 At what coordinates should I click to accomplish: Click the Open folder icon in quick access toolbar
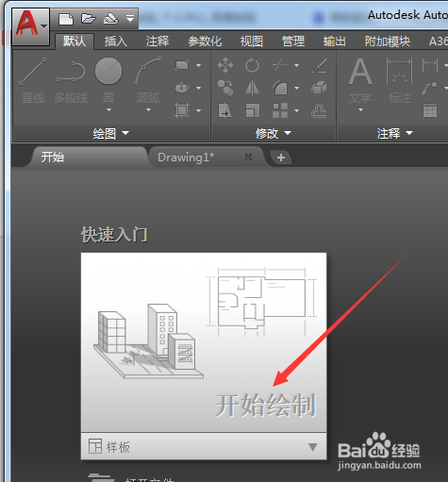point(88,19)
